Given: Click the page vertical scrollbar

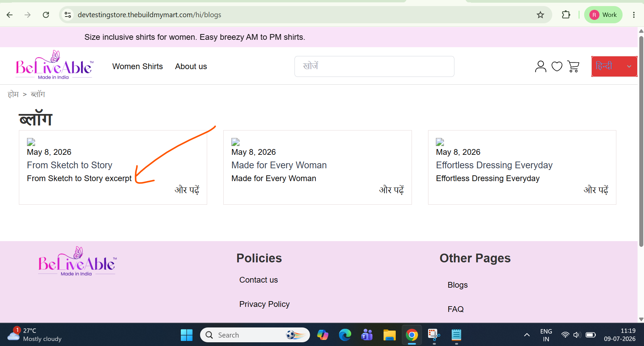Looking at the screenshot, I should [641, 142].
